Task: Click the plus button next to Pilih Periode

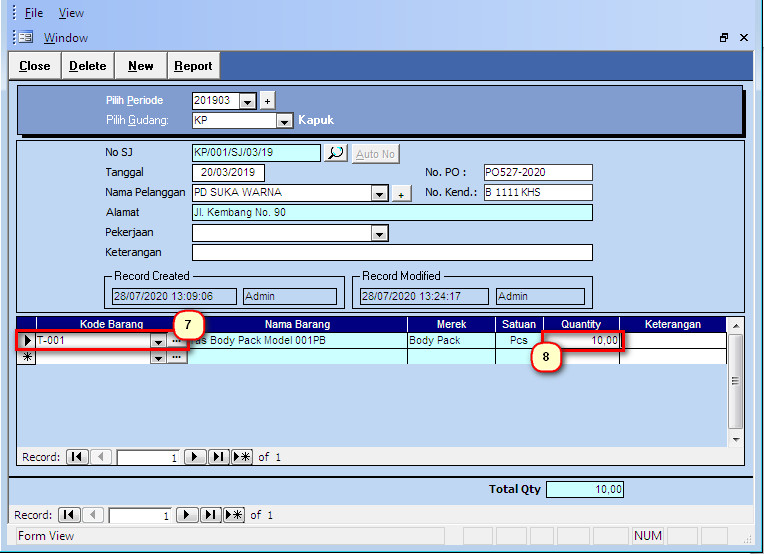Action: coord(267,101)
